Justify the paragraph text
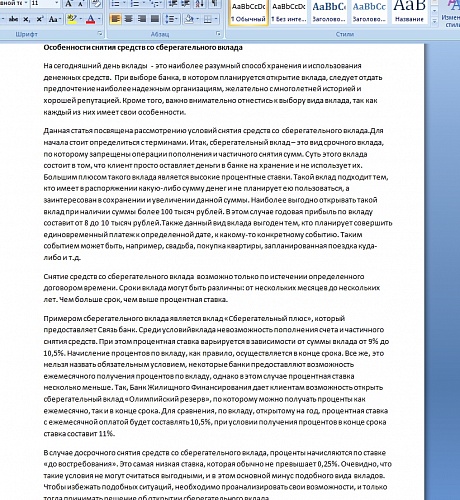This screenshot has width=460, height=500. (155, 19)
